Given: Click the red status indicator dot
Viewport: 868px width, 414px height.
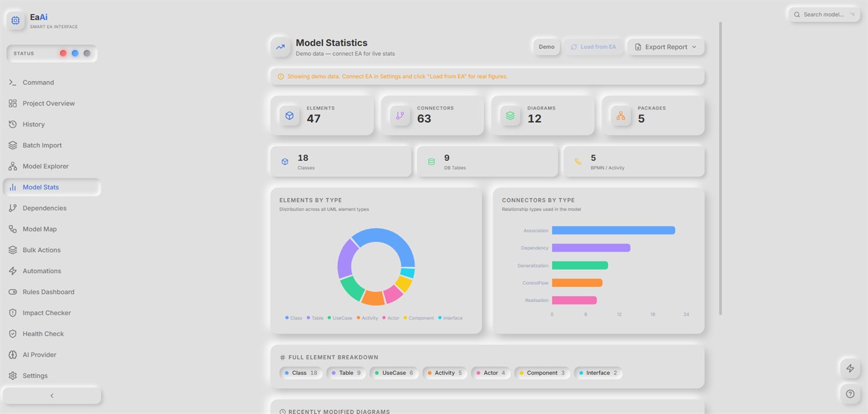Looking at the screenshot, I should (63, 53).
